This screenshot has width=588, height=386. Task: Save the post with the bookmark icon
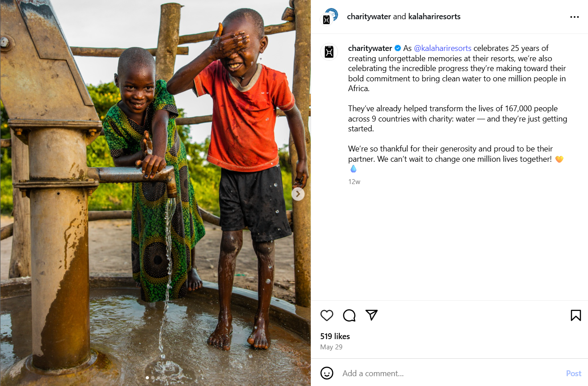point(576,315)
